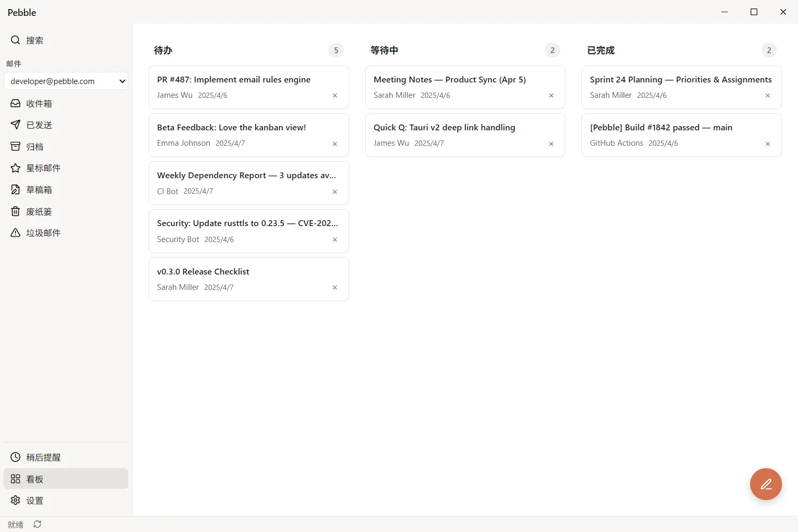Remove Quick Q Tauri card with its x
The image size is (798, 532).
(551, 144)
